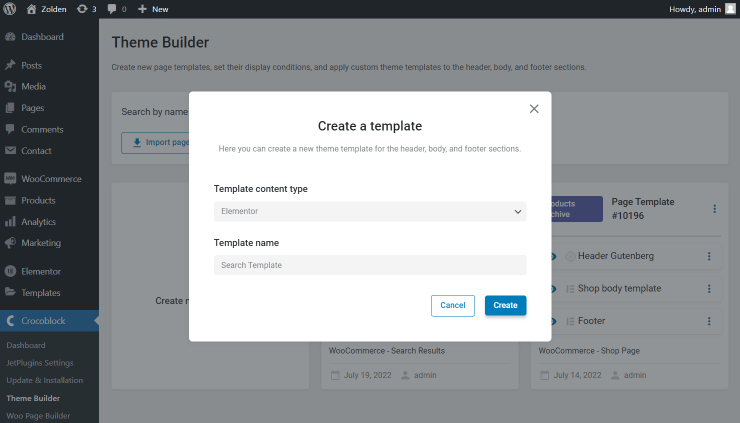Viewport: 740px width, 423px height.
Task: Click the Search by name field label
Action: tap(155, 112)
